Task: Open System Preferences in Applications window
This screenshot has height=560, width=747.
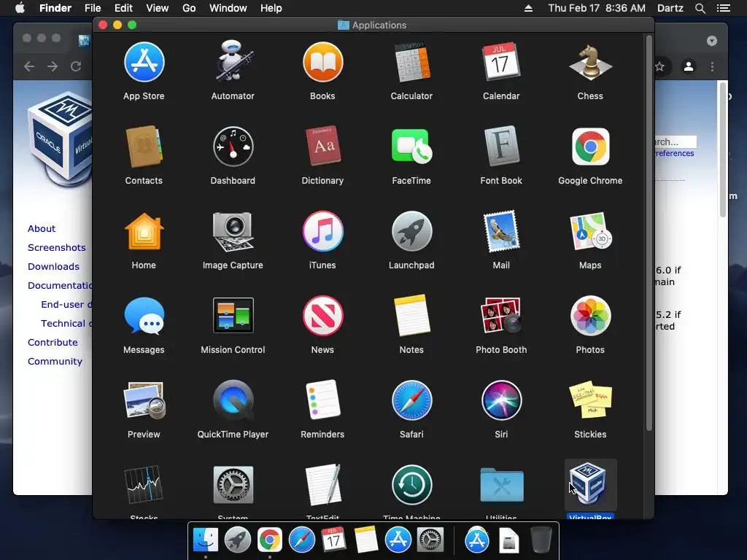Action: click(233, 485)
